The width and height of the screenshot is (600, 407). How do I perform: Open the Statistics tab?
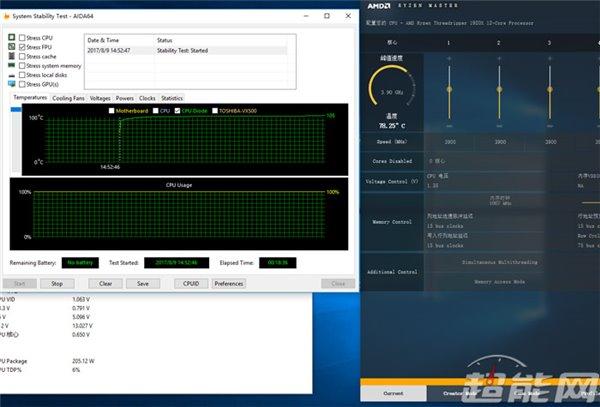click(x=172, y=98)
